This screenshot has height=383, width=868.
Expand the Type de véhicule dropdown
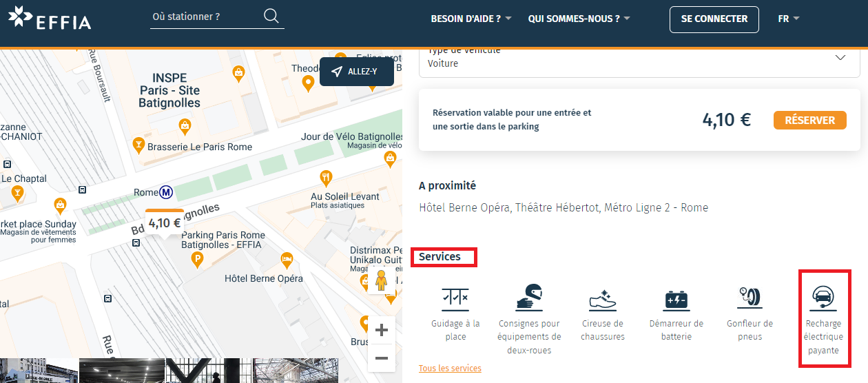[x=639, y=61]
